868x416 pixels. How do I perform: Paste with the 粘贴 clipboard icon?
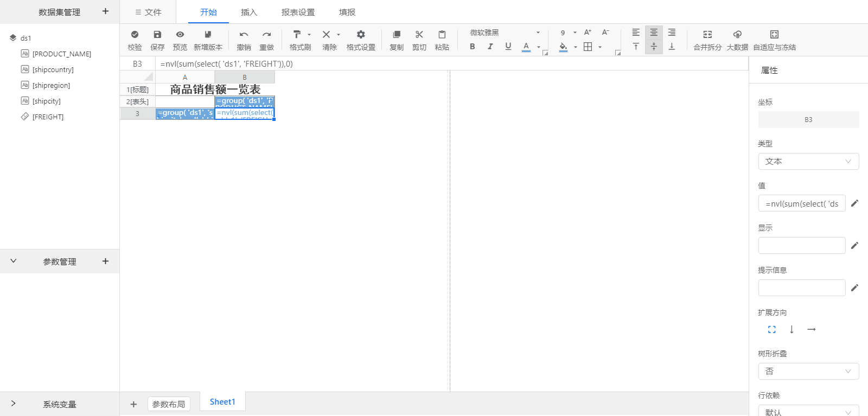point(442,34)
